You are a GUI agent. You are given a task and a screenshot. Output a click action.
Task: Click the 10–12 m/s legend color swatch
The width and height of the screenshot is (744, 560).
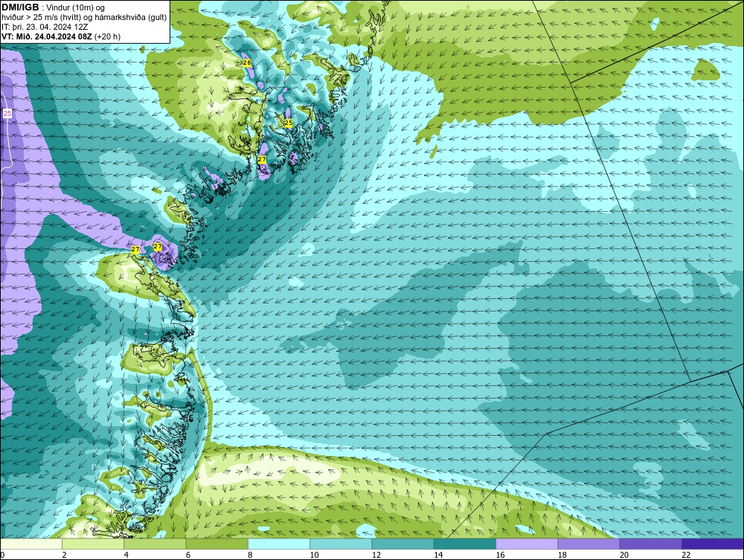[341, 544]
